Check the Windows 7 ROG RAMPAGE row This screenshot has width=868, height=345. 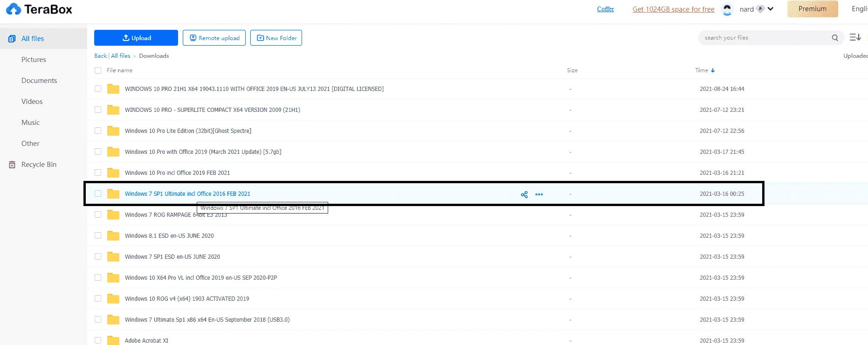click(x=98, y=214)
